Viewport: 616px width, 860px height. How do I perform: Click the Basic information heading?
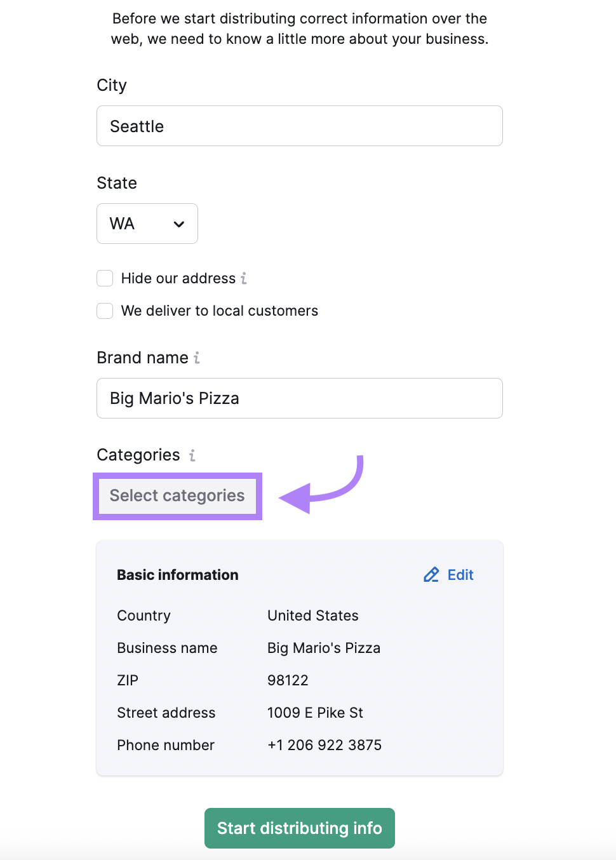177,575
